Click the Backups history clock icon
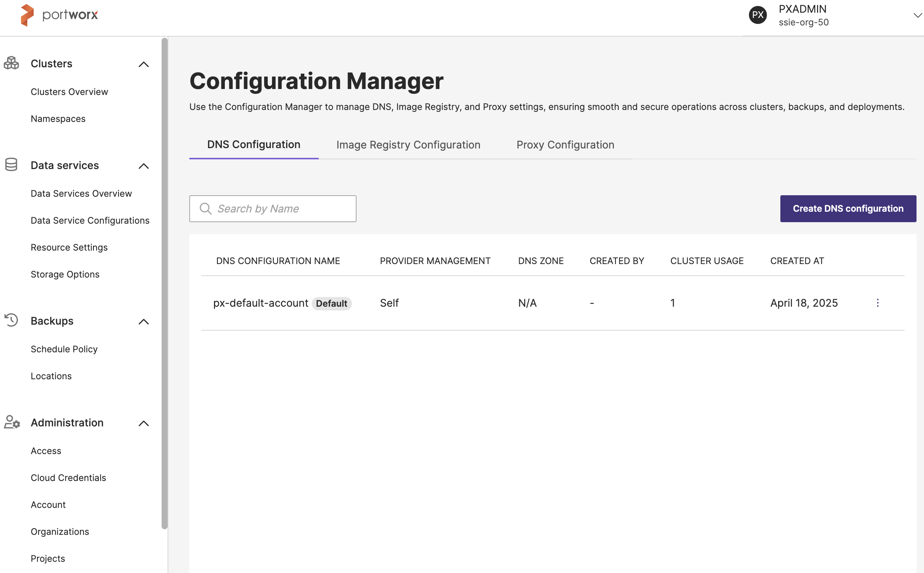 coord(11,320)
